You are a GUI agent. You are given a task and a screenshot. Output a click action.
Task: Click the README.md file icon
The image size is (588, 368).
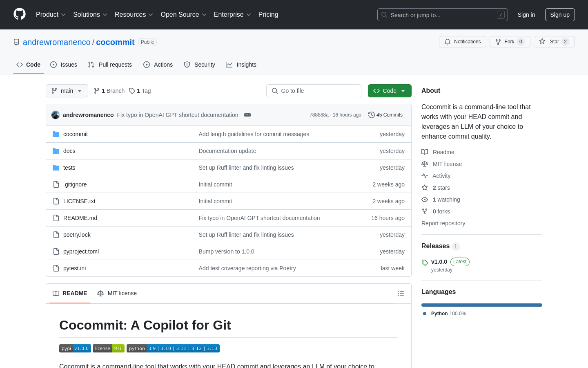56,218
